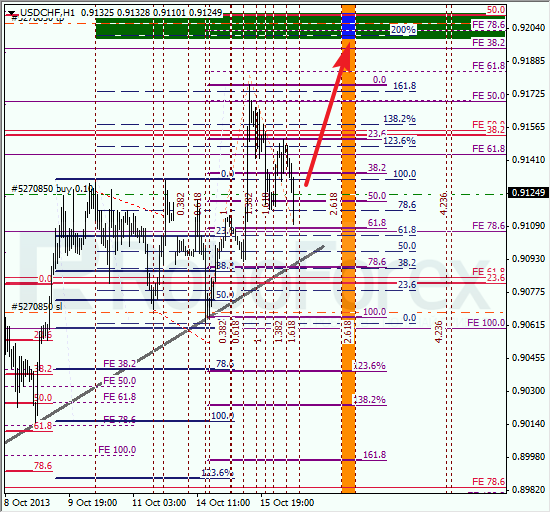Click the gray ascending trendline

pyautogui.click(x=164, y=345)
